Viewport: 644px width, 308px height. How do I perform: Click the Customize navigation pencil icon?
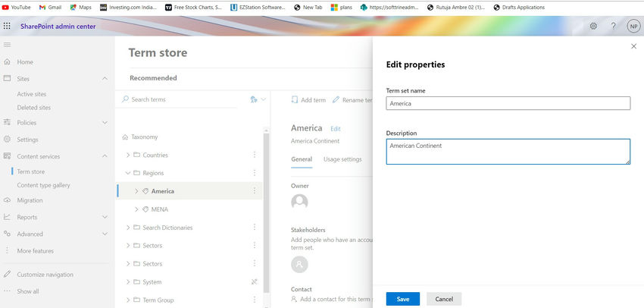click(x=7, y=275)
